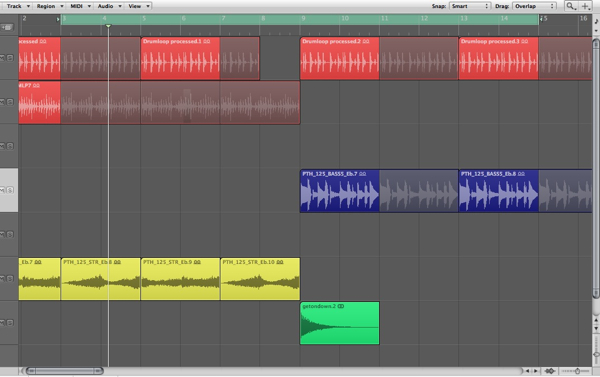600x377 pixels.
Task: Open the plus-shaped alternate tool menu
Action: tap(585, 6)
